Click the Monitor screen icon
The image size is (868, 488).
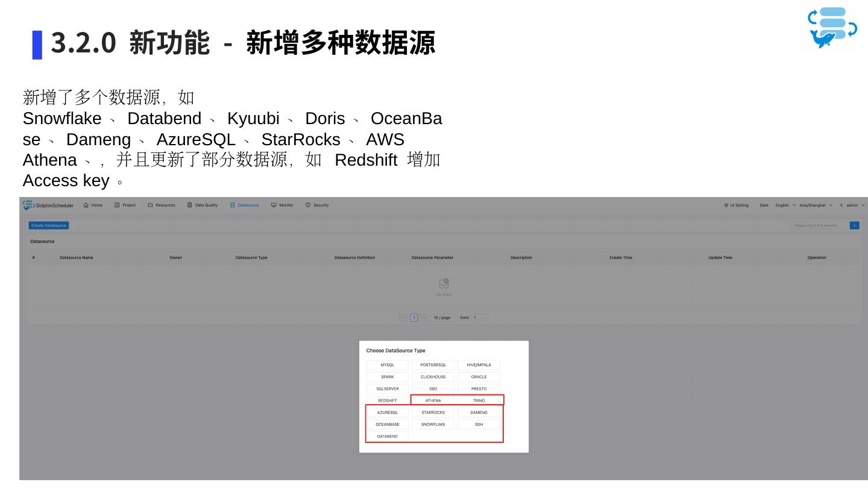(x=274, y=205)
